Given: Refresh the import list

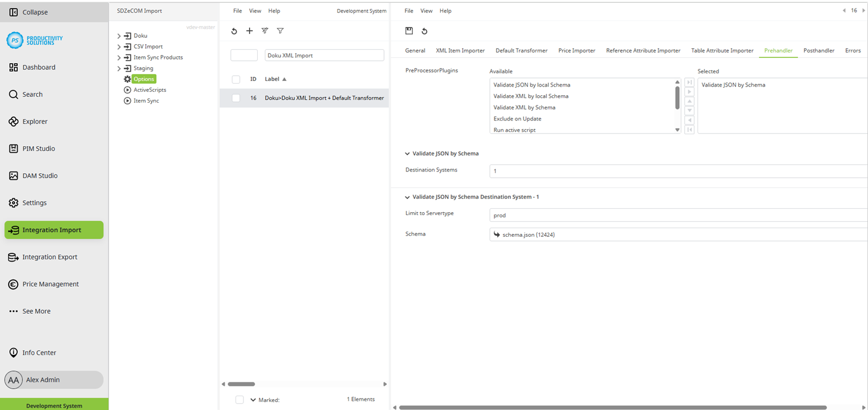Looking at the screenshot, I should [234, 31].
